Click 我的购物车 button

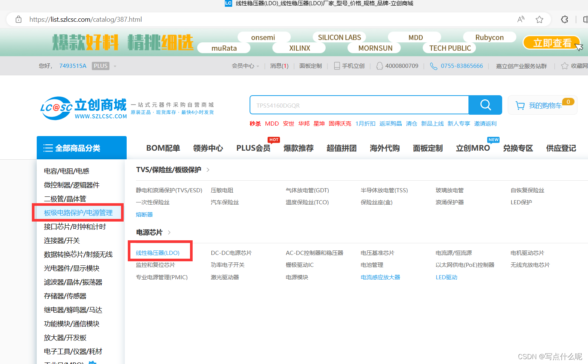(x=543, y=105)
